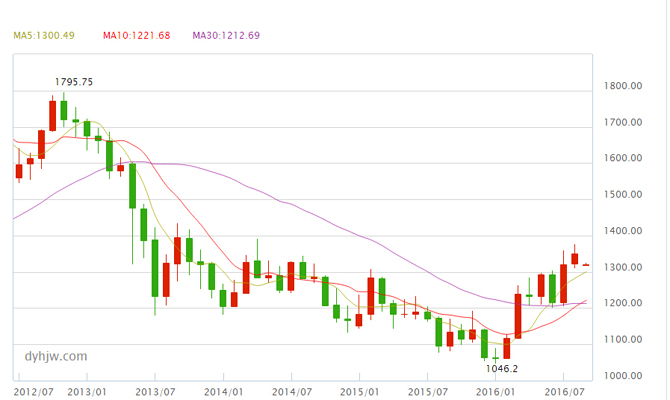670x400 pixels.
Task: Open the dyhjw.com watermark link
Action: click(x=56, y=355)
